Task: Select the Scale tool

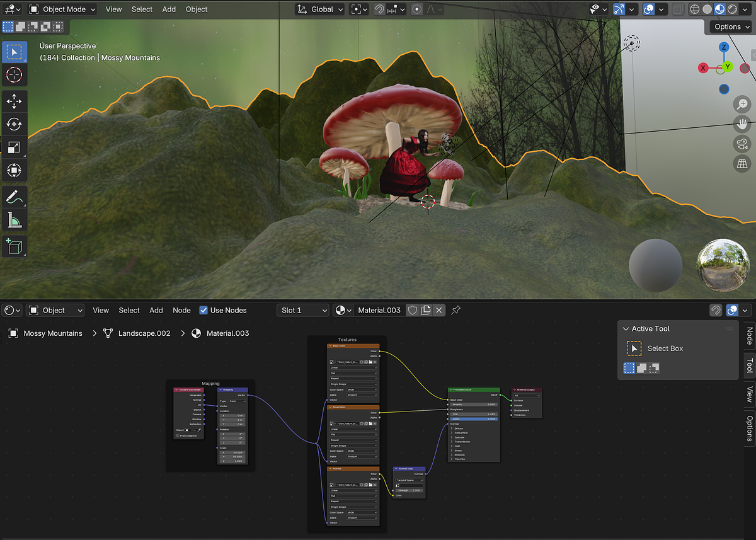Action: click(x=14, y=147)
